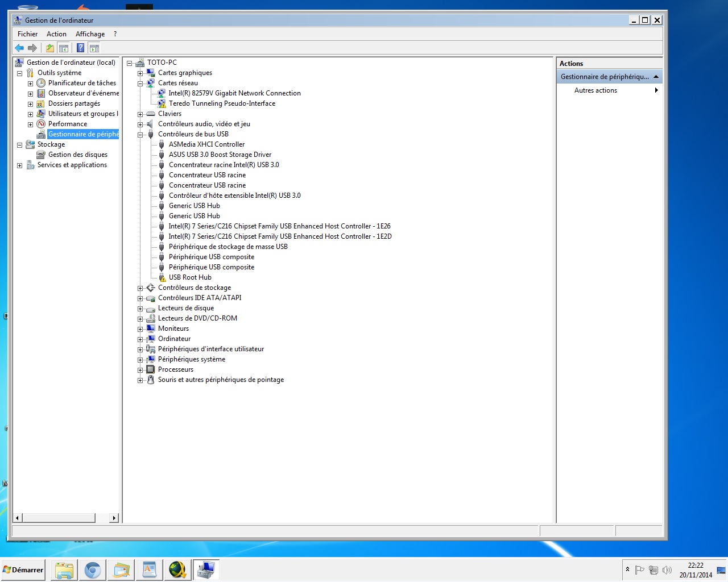728x582 pixels.
Task: Select Contrôleurs IDE ATA/ATAPI entry
Action: tap(200, 298)
